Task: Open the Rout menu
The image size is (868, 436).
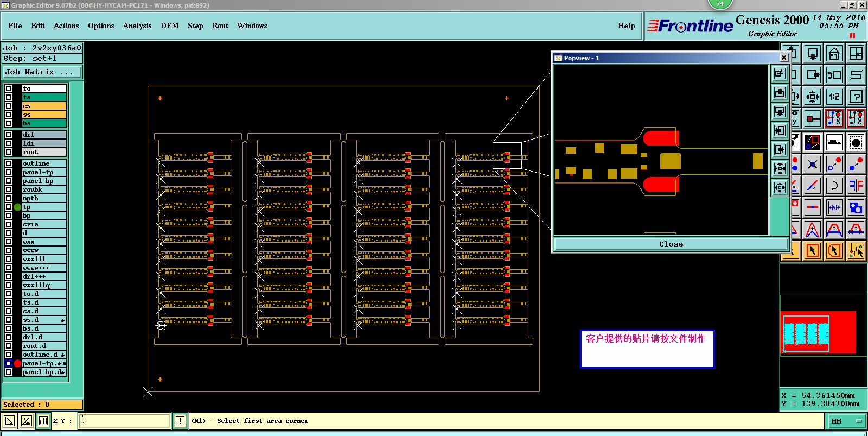Action: (220, 26)
